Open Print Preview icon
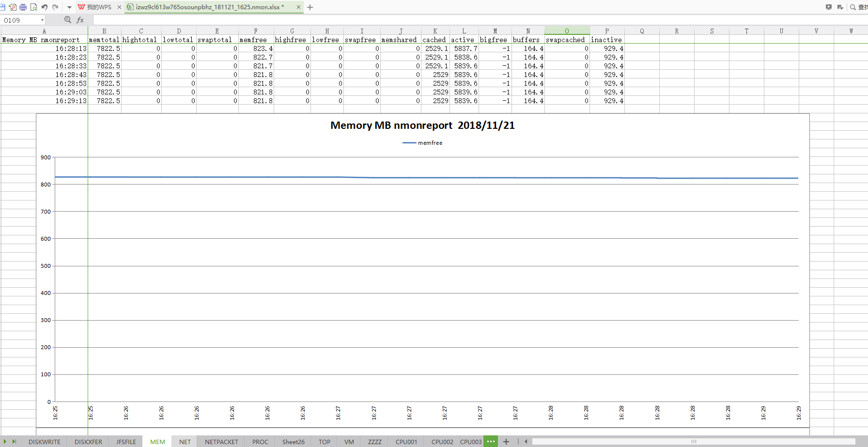868x447 pixels. click(33, 7)
